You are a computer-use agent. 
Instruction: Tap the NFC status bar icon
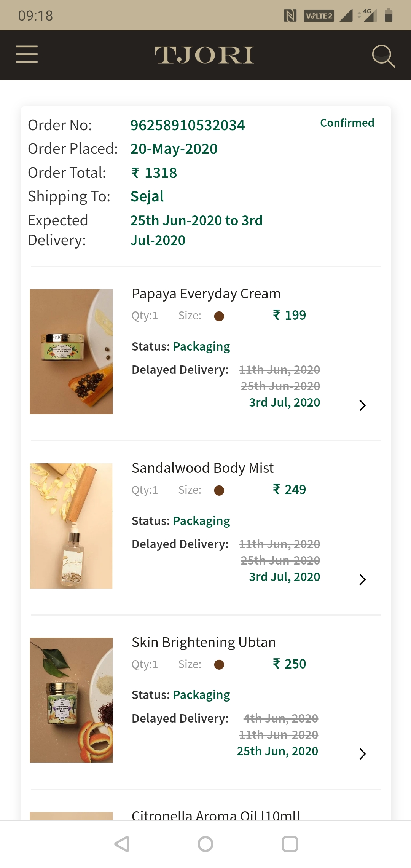click(290, 16)
